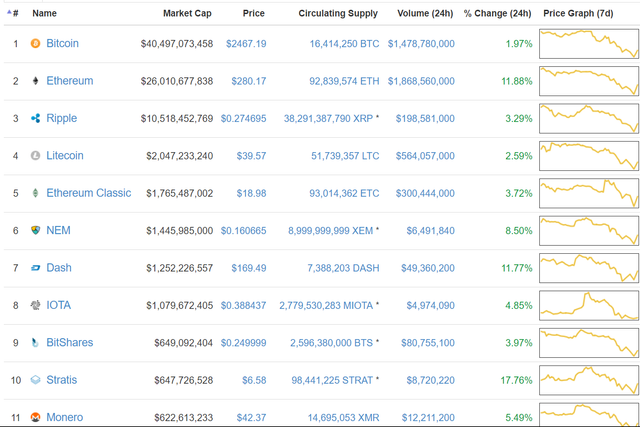Viewport: 640px width, 427px height.
Task: Open IOTA 7d price graph
Action: click(x=589, y=305)
